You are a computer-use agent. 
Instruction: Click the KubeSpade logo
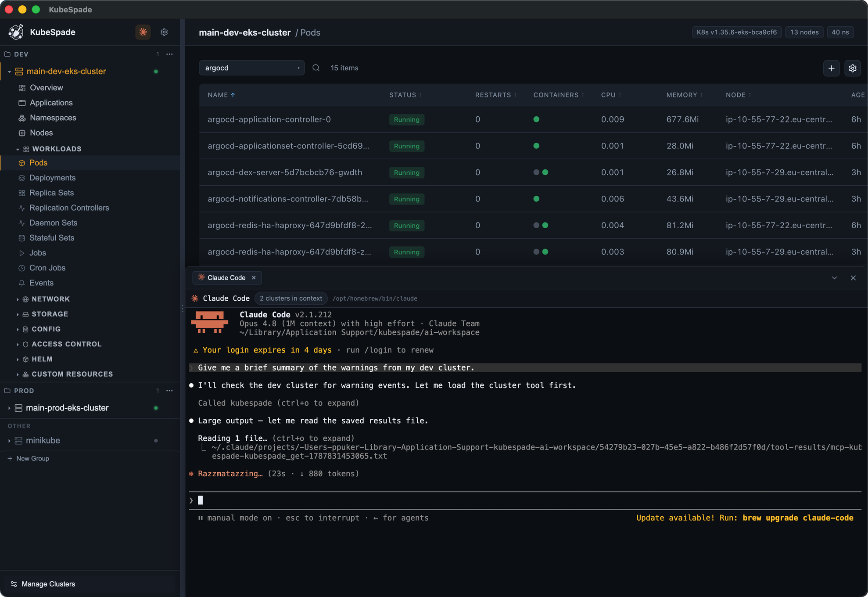[16, 32]
